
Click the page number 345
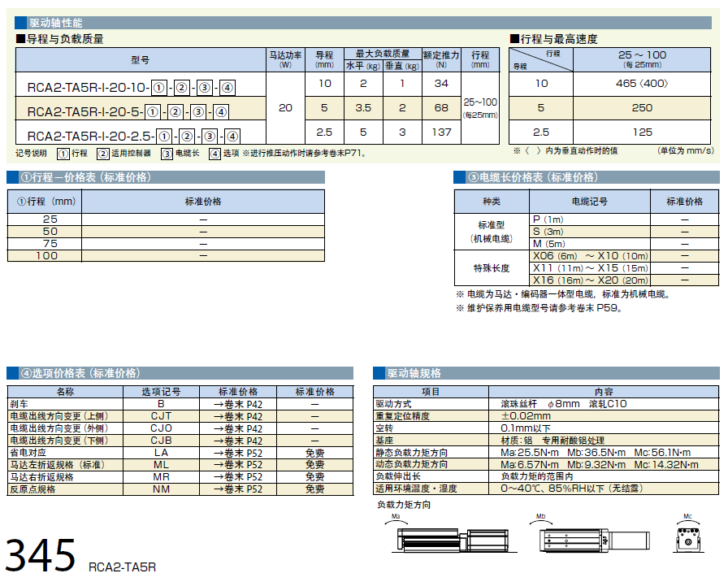pos(41,554)
